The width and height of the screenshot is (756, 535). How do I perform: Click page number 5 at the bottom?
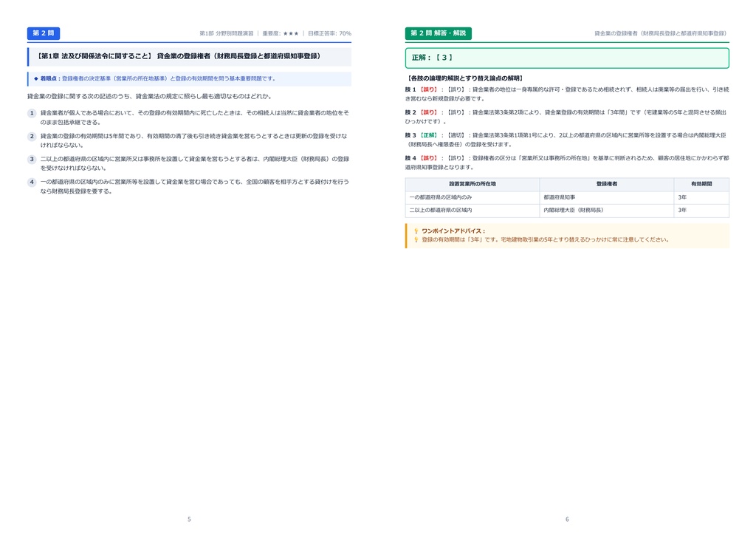pos(189,519)
